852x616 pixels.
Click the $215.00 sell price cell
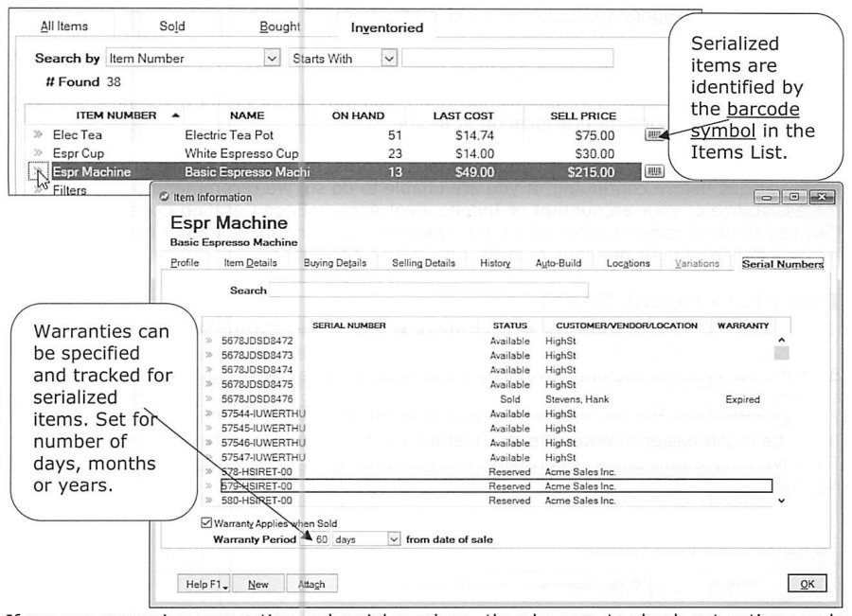[591, 172]
